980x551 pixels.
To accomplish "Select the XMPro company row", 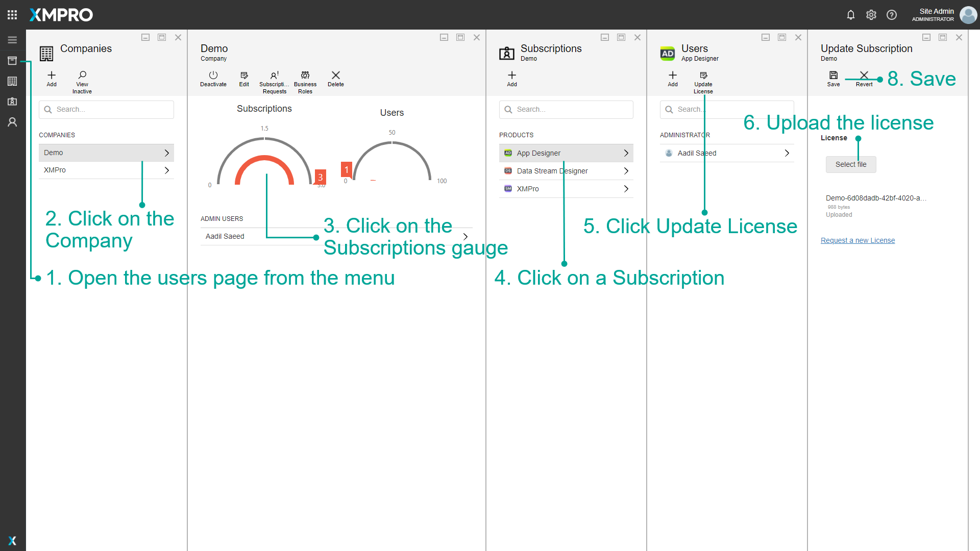I will 106,170.
